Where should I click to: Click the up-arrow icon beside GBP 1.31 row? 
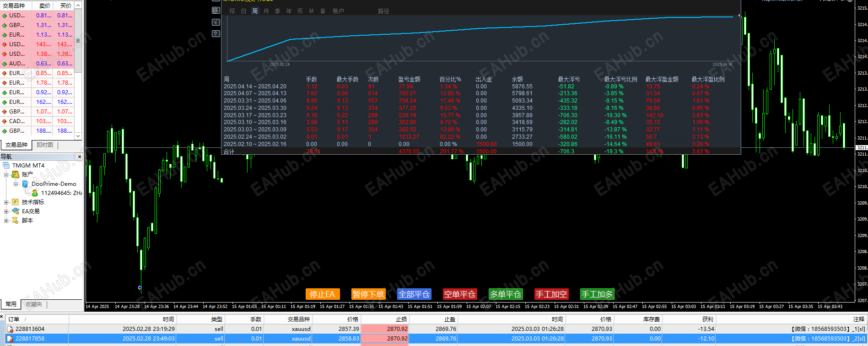coord(5,25)
